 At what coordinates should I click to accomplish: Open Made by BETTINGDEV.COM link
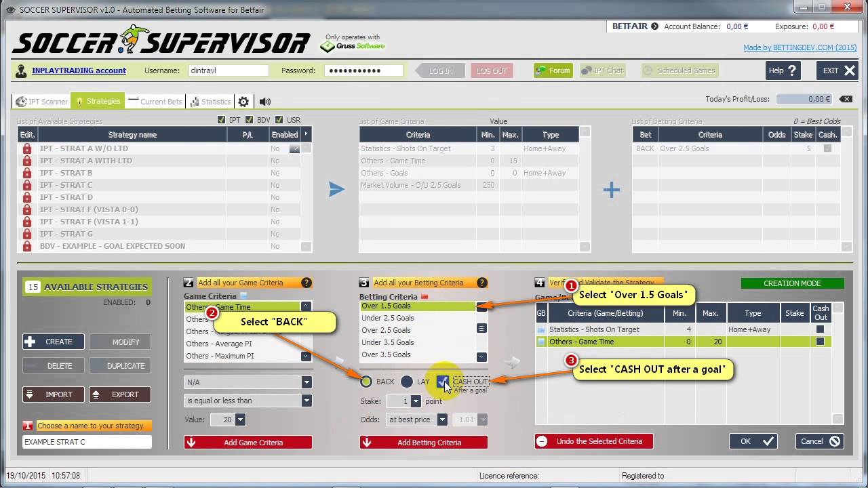point(800,47)
